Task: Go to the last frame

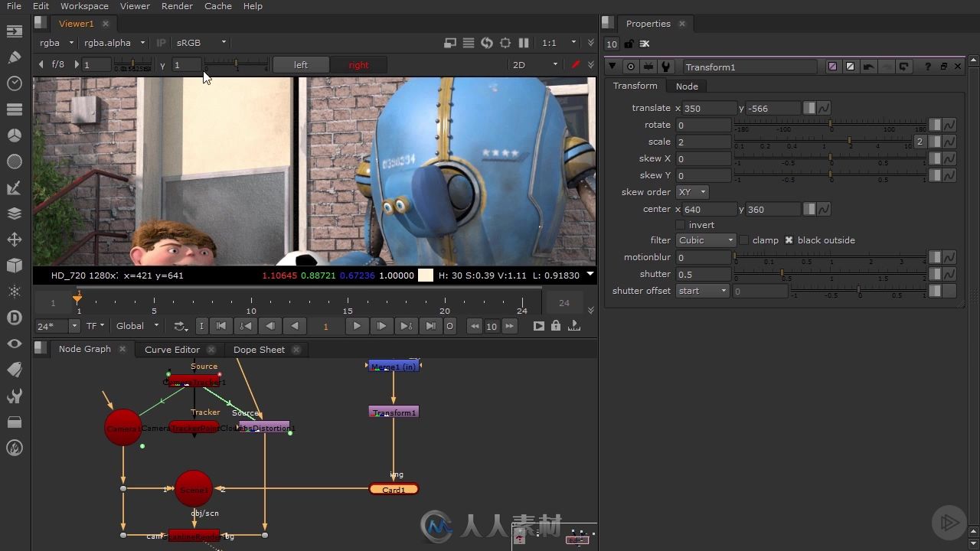Action: coord(430,326)
